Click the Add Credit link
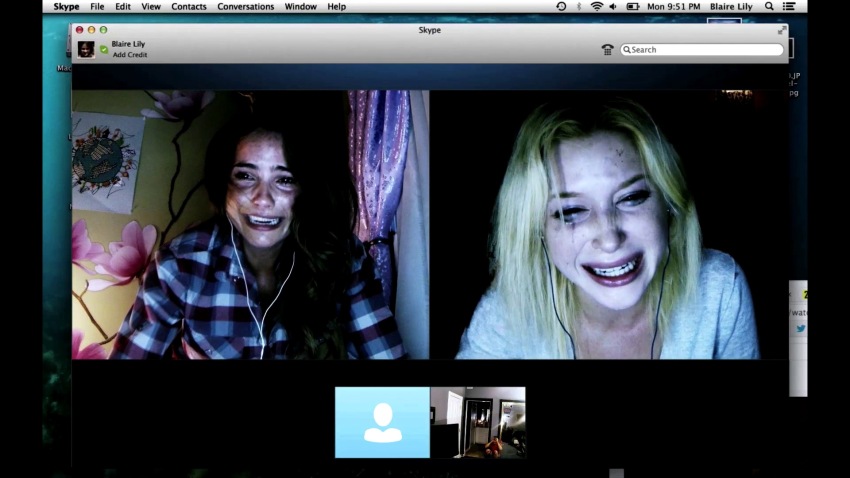Image resolution: width=850 pixels, height=478 pixels. 130,55
